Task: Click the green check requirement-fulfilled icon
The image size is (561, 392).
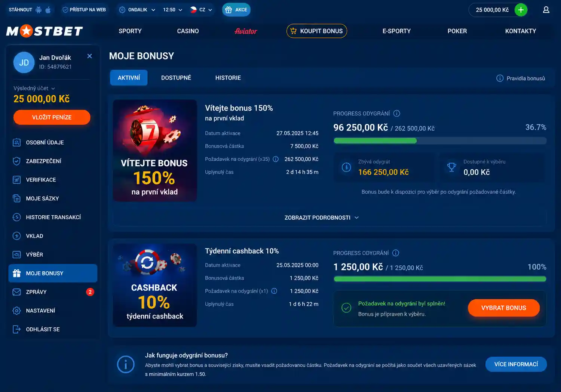Action: pos(346,308)
